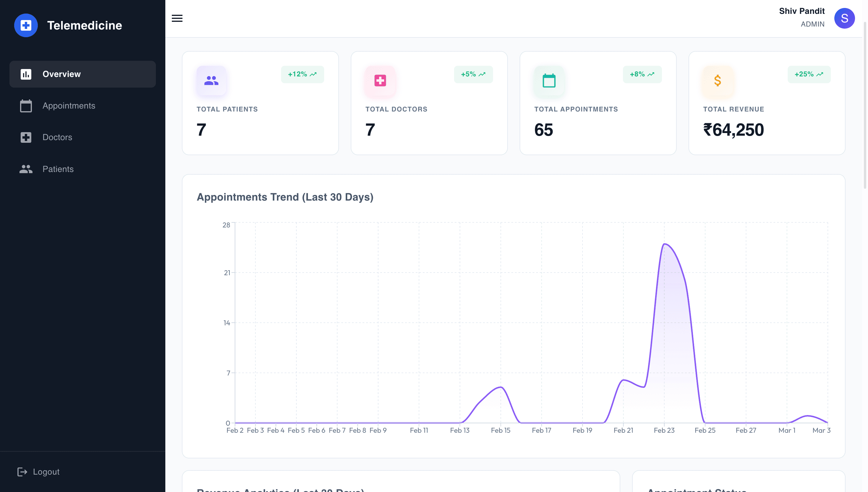The height and width of the screenshot is (492, 868).
Task: Click the Total Revenue dollar icon
Action: [717, 81]
